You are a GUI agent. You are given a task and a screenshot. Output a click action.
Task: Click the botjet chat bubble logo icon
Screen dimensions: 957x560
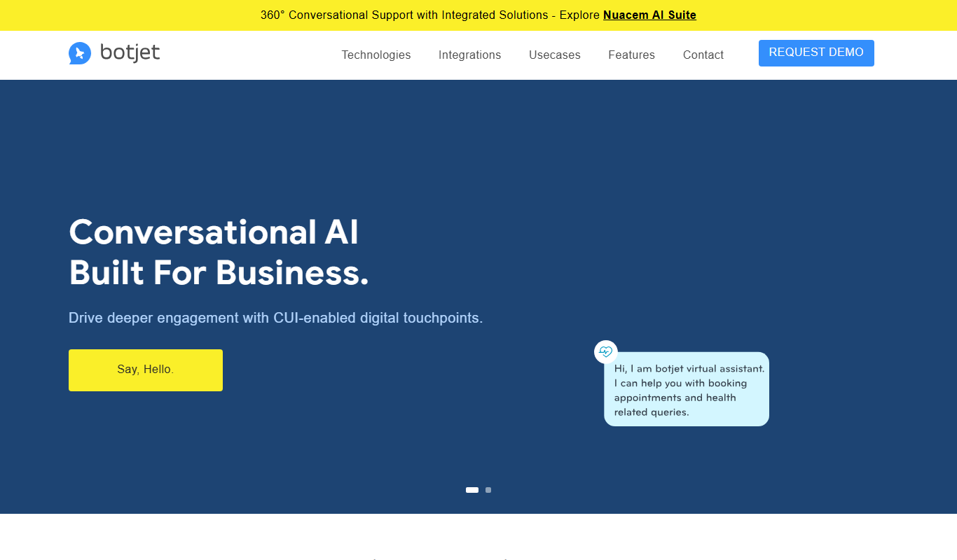80,53
